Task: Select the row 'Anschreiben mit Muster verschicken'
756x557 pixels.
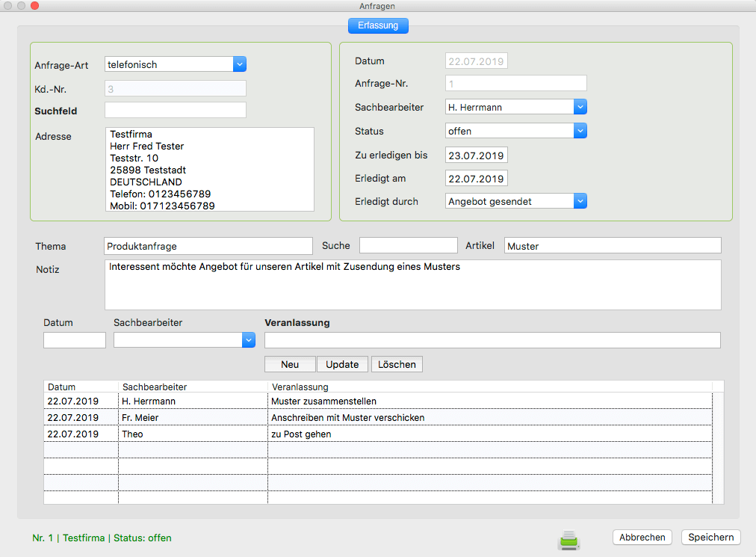Action: click(x=378, y=417)
